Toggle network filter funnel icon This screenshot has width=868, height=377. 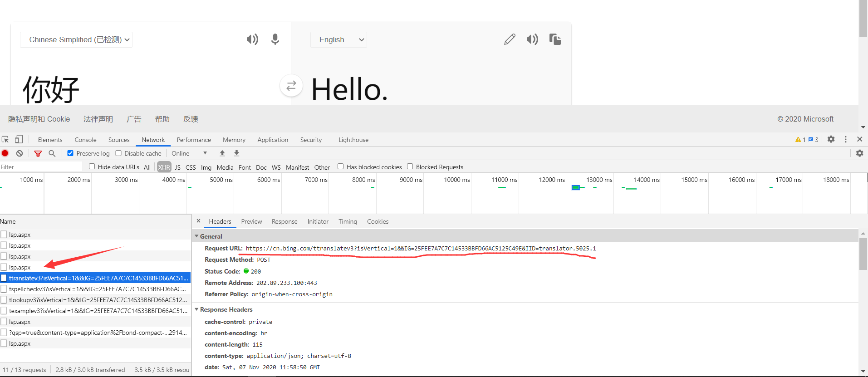(x=38, y=153)
